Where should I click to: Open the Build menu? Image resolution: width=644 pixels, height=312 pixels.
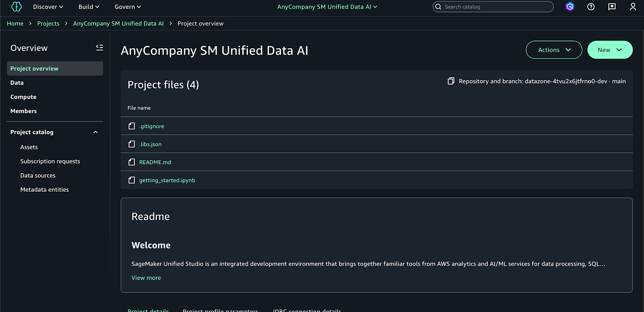click(89, 7)
